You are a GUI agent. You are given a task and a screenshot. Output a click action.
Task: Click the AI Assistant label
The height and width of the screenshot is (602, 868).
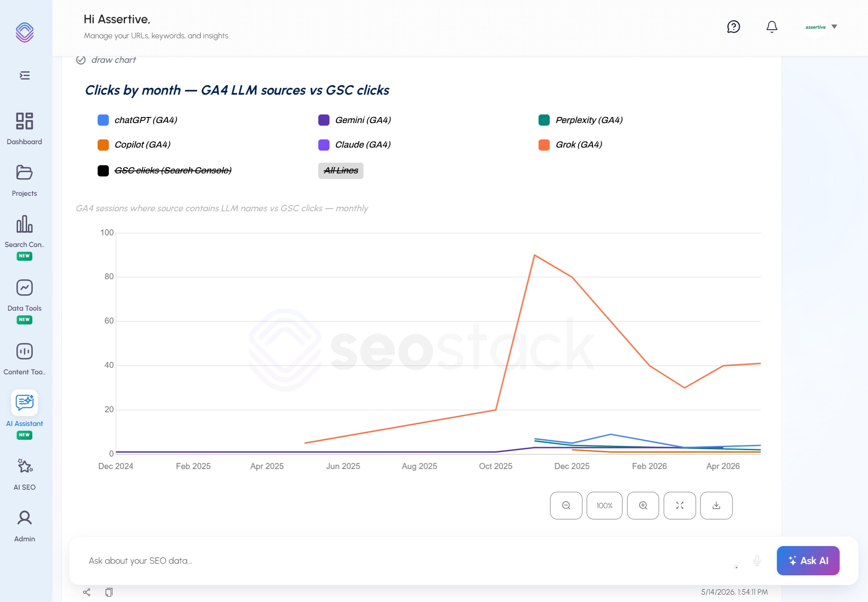click(x=25, y=423)
